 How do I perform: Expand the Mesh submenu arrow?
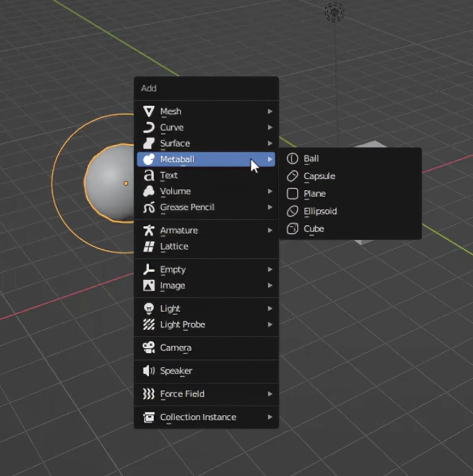(270, 112)
